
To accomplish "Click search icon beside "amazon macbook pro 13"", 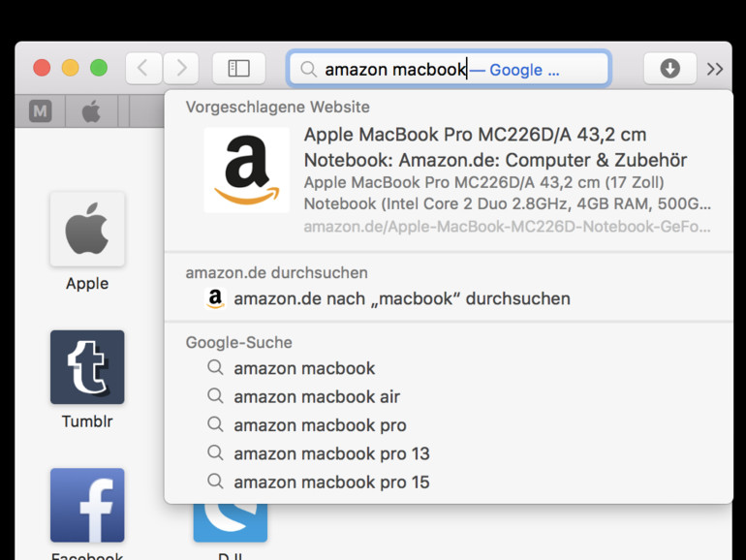I will 215,453.
